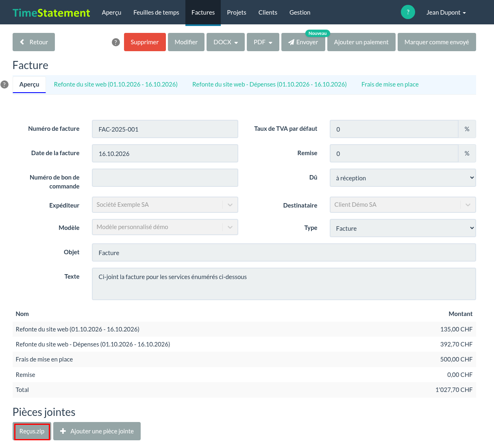494x448 pixels.
Task: Open Gestion in the navbar
Action: point(300,13)
